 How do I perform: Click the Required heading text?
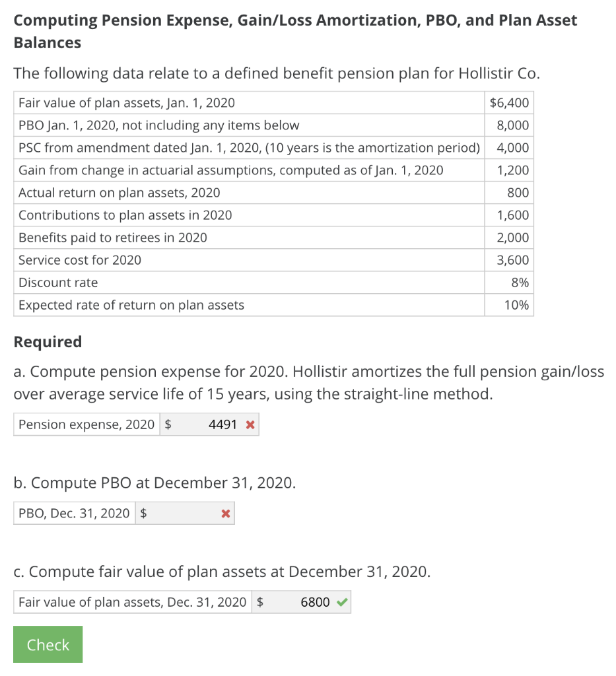[x=48, y=342]
